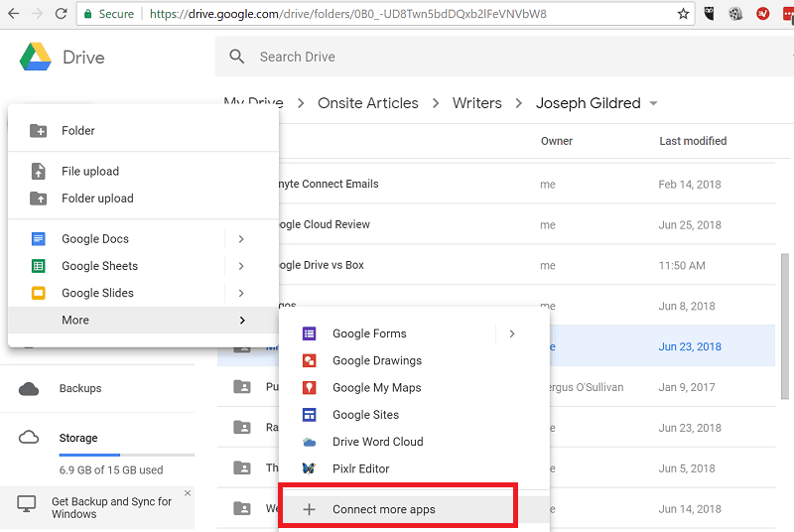Click folder icon in Jun 5, 2018 row
Image resolution: width=794 pixels, height=532 pixels.
[242, 467]
